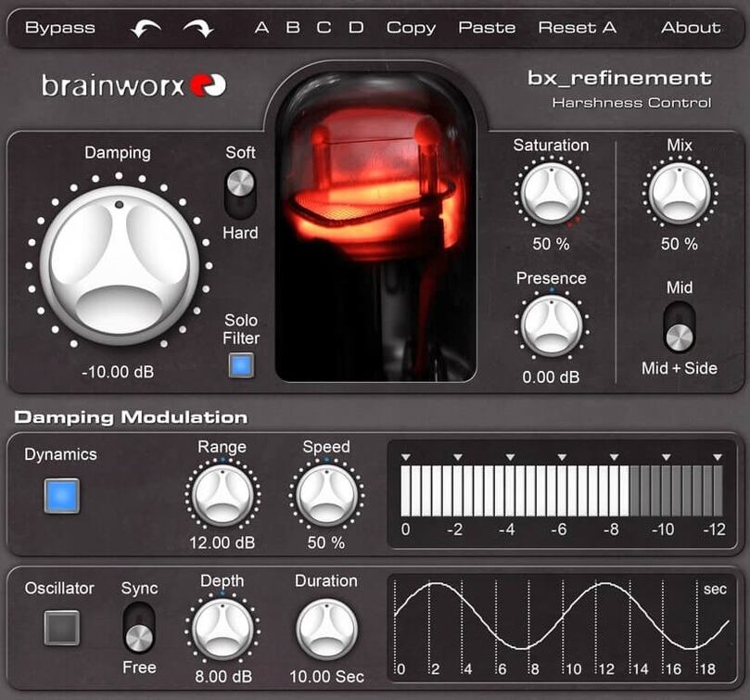The image size is (750, 700).
Task: Set the oscillator Sync switch to Free
Action: 139,640
